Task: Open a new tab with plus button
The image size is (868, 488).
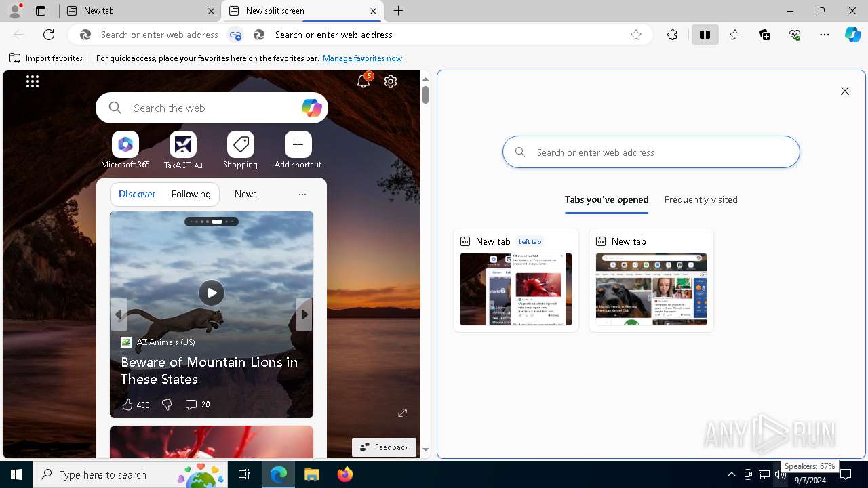Action: (x=399, y=11)
